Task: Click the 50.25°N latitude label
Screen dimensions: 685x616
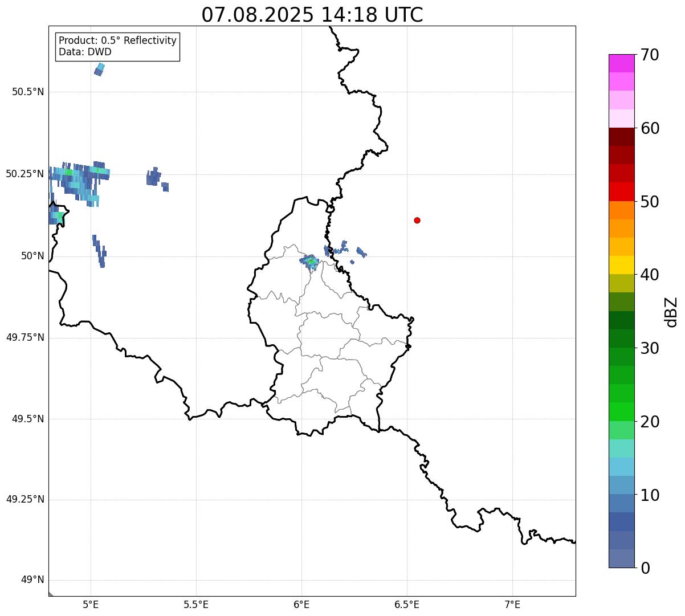Action: [25, 174]
